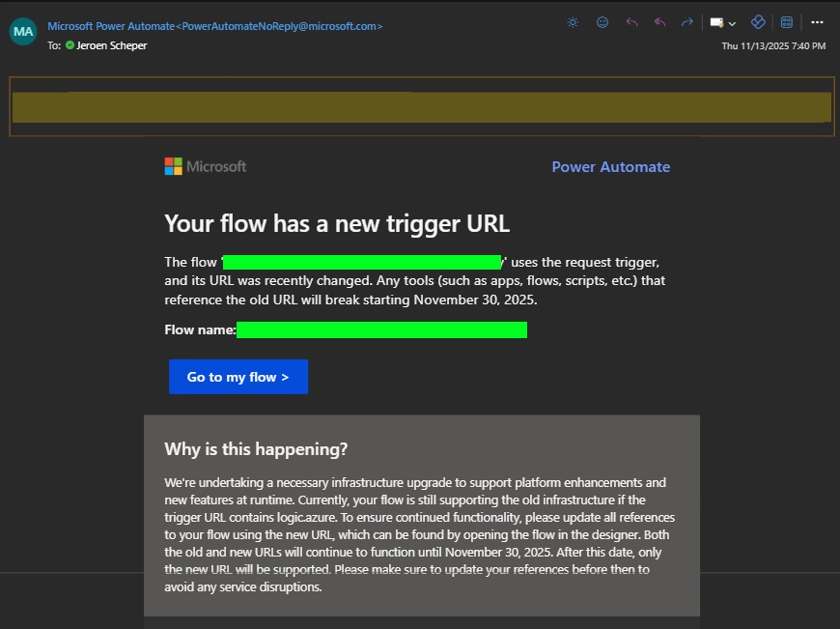Open more message actions ellipsis
The height and width of the screenshot is (629, 840).
(x=817, y=21)
